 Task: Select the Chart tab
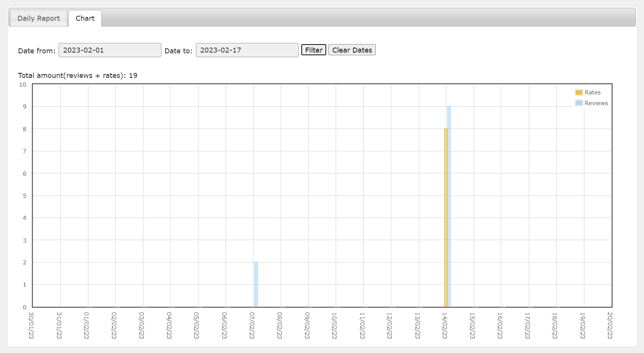click(x=85, y=18)
